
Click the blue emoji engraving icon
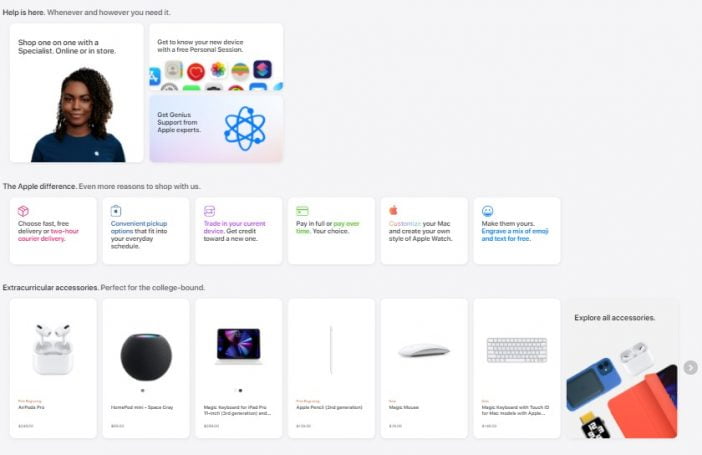point(488,211)
